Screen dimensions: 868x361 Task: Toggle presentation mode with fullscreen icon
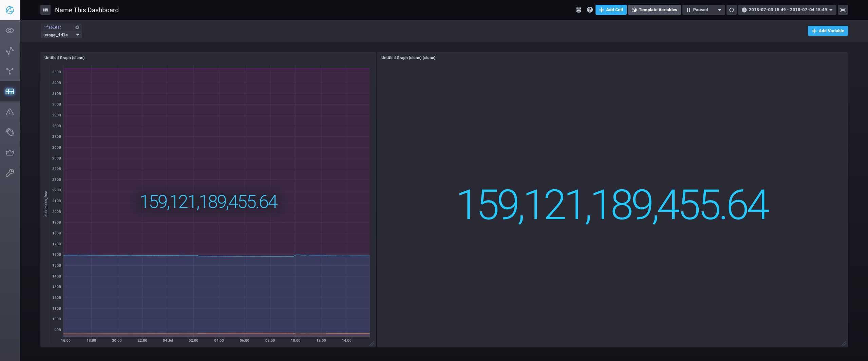pos(843,9)
